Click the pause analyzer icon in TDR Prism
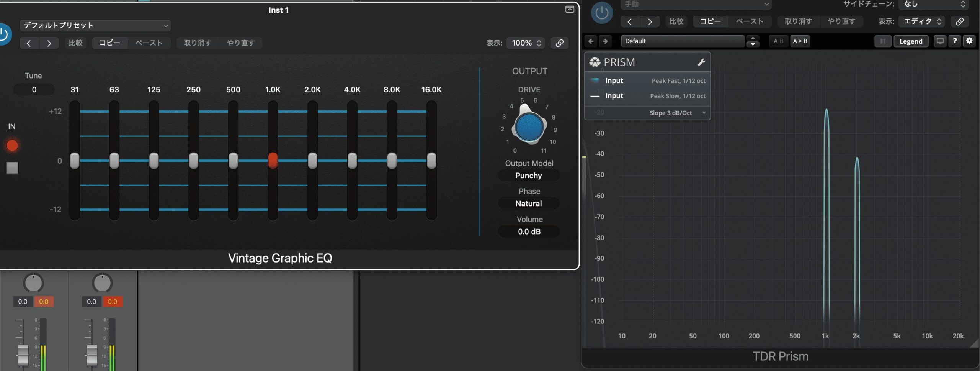 [x=883, y=41]
